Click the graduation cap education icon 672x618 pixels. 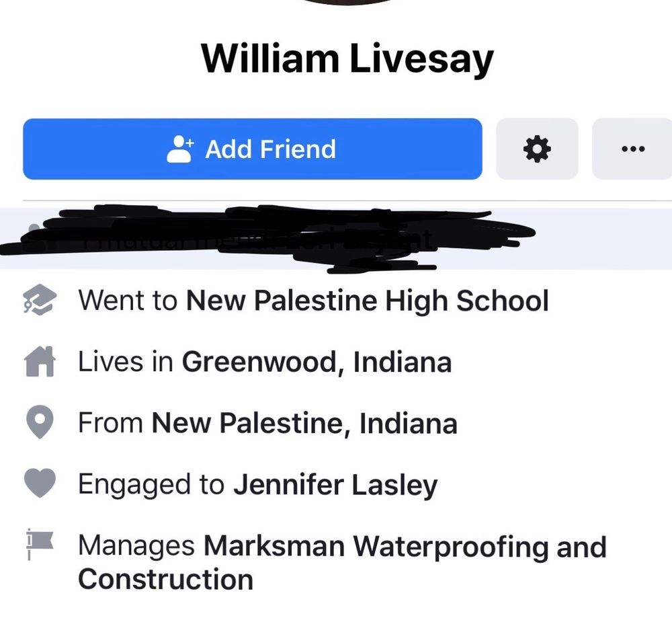pos(38,301)
